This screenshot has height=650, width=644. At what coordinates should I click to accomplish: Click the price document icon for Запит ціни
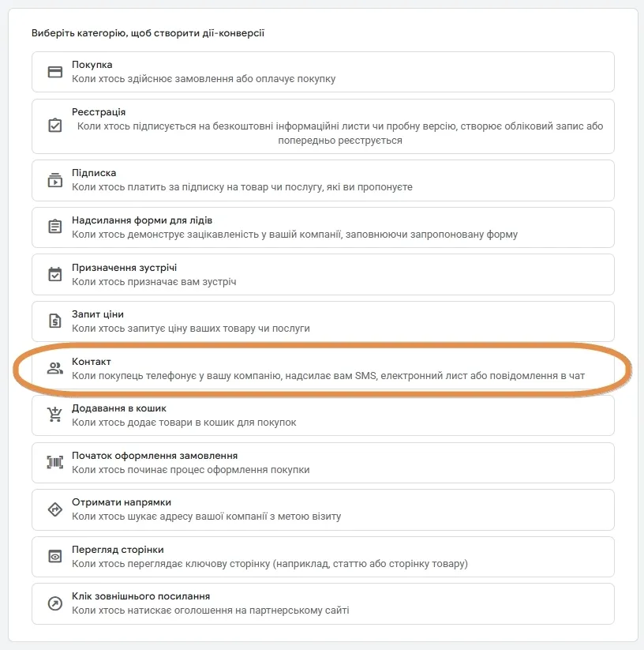[x=55, y=321]
